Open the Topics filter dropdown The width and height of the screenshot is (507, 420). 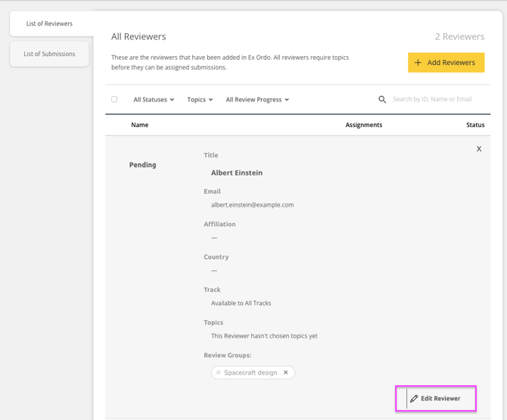(200, 100)
